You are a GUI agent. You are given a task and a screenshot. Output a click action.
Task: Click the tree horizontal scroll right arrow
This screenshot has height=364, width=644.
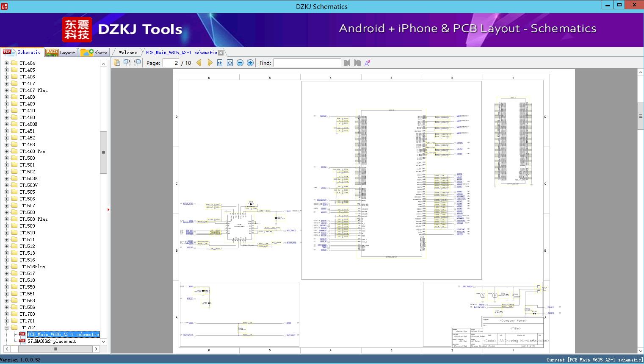click(x=96, y=349)
